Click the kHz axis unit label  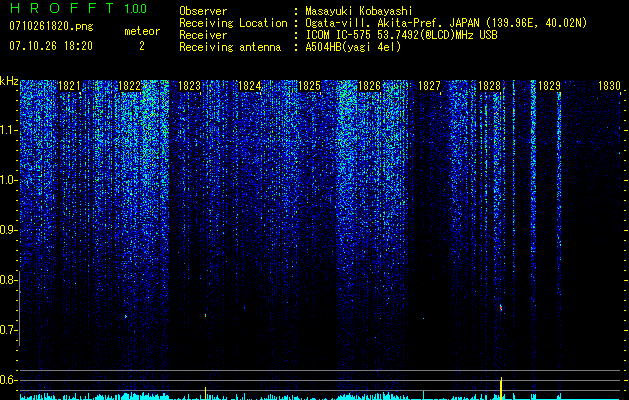[9, 81]
